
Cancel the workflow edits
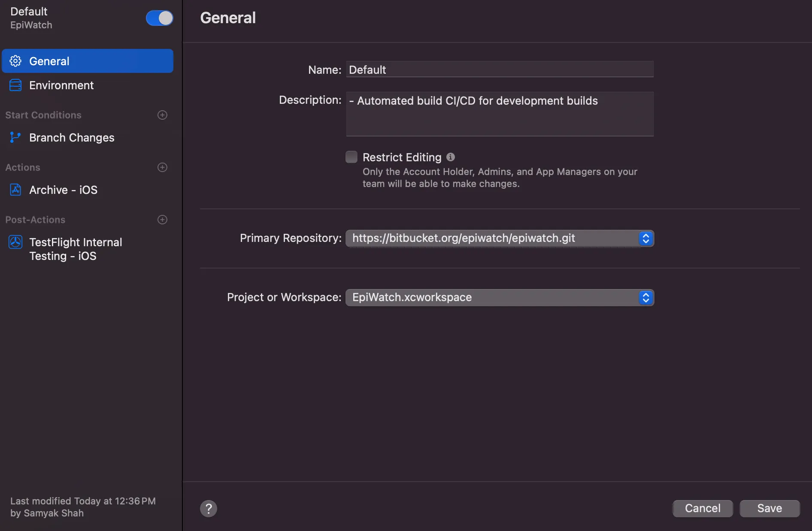[x=702, y=508]
